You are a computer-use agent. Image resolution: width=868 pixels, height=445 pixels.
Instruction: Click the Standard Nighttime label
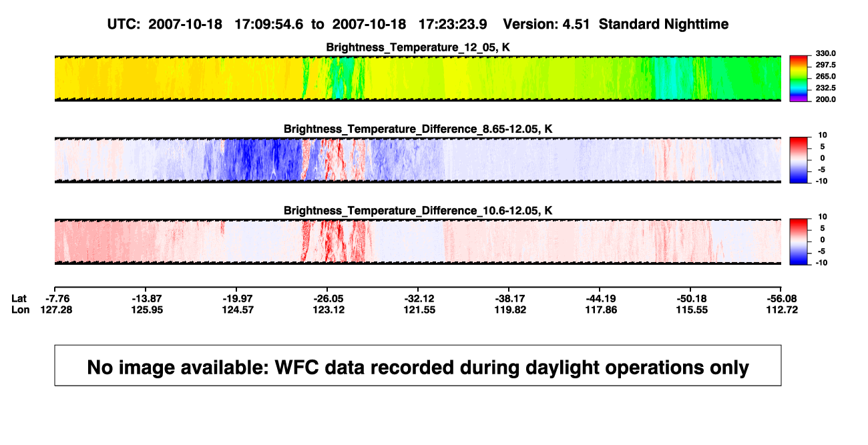(x=664, y=24)
